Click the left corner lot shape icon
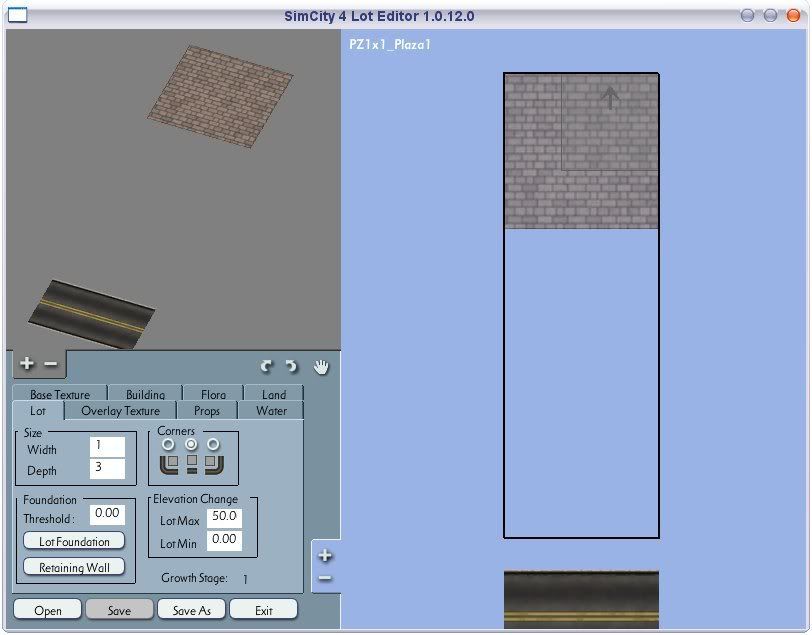Image resolution: width=812 pixels, height=635 pixels. click(169, 464)
